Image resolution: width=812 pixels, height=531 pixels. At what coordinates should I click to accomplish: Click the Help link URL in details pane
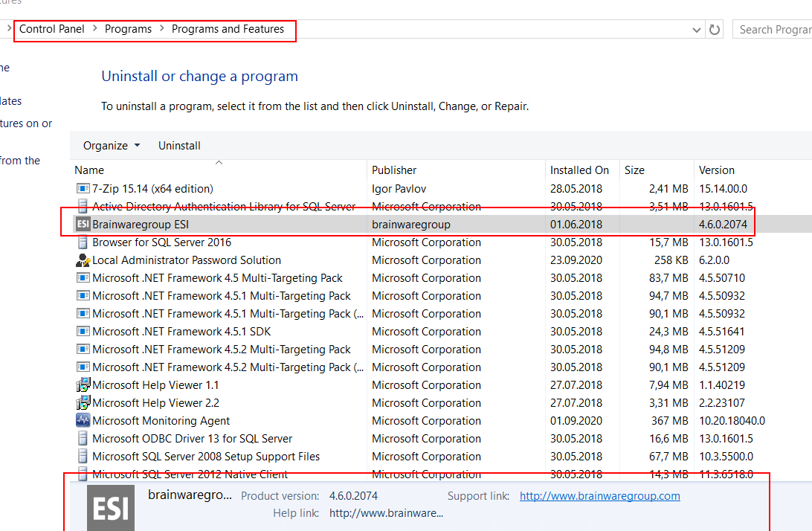coord(387,513)
